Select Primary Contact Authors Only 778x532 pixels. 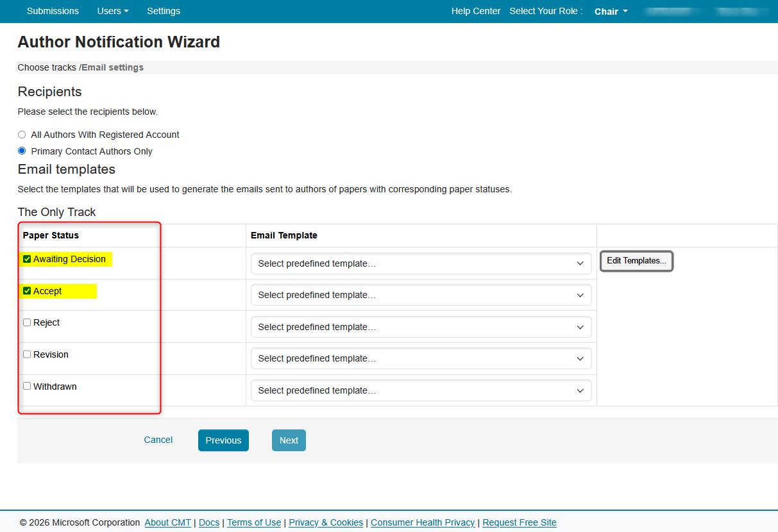[x=21, y=151]
